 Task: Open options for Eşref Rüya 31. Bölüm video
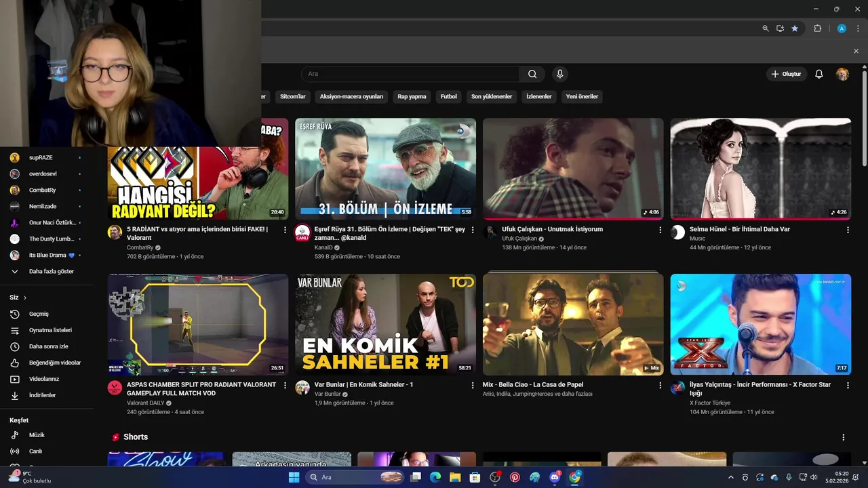[x=473, y=230]
